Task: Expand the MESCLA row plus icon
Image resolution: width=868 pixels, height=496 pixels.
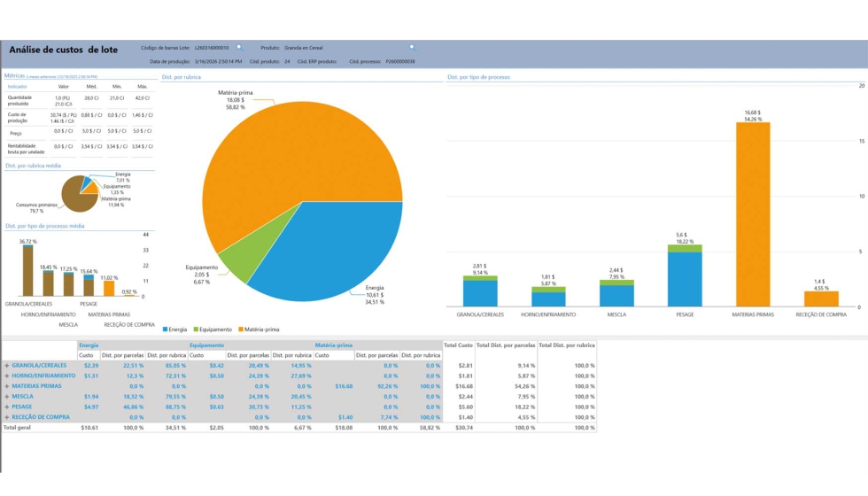Action: click(x=7, y=397)
